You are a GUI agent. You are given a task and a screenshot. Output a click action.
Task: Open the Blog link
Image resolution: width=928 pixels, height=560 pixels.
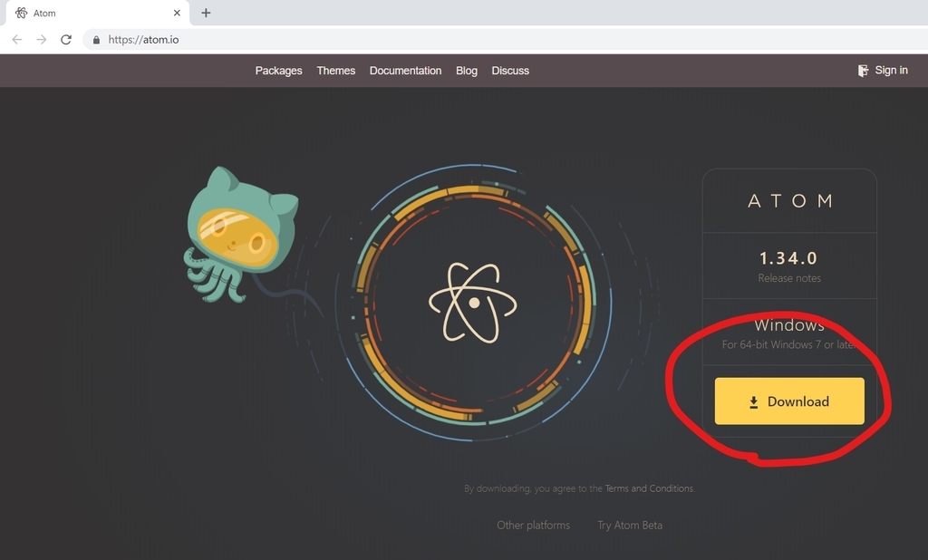(467, 71)
